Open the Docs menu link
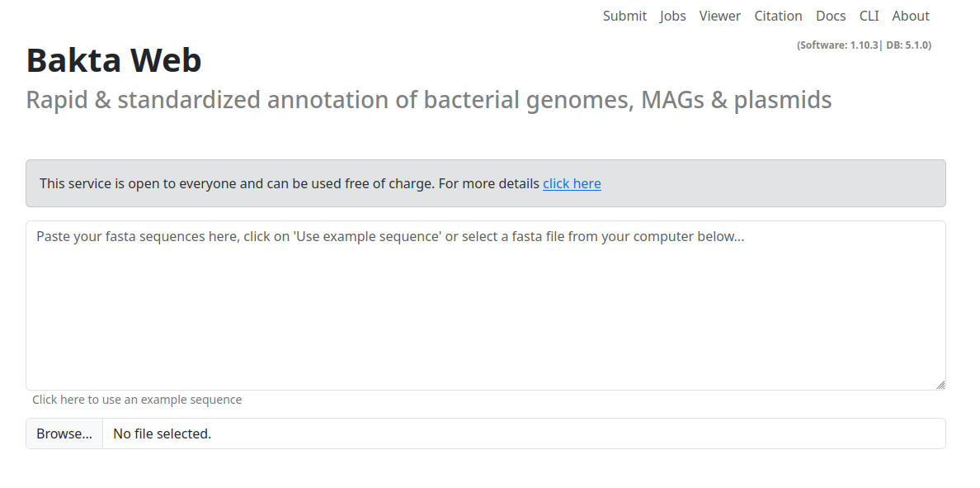 tap(831, 17)
